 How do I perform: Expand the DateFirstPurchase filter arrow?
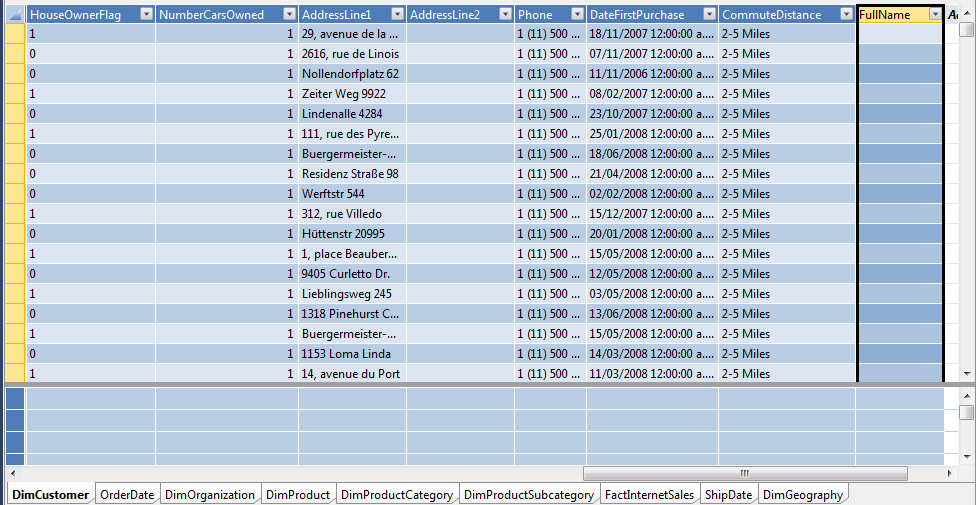pos(709,15)
